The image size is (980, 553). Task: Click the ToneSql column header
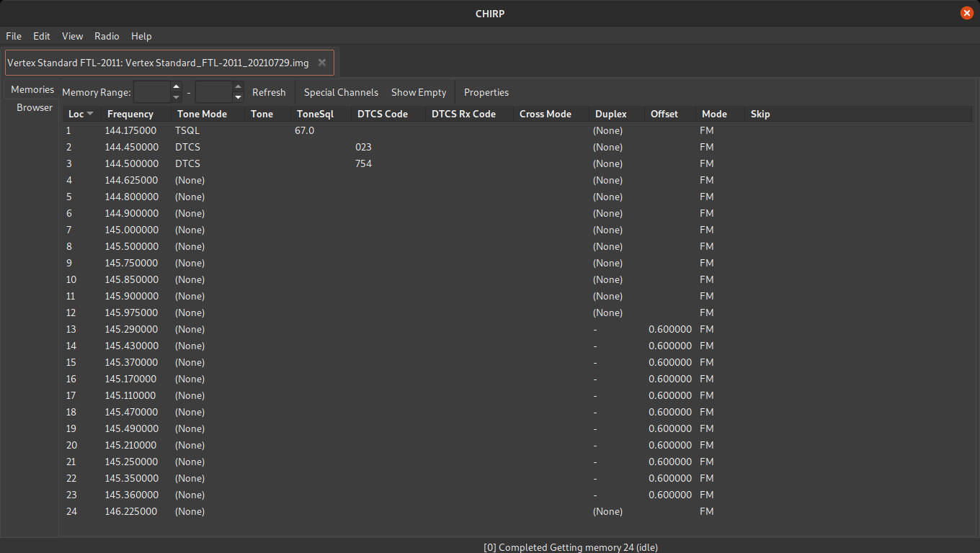coord(321,114)
